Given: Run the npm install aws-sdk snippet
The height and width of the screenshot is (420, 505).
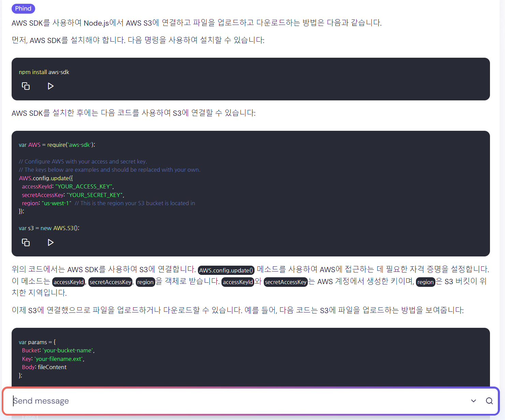Looking at the screenshot, I should click(50, 86).
